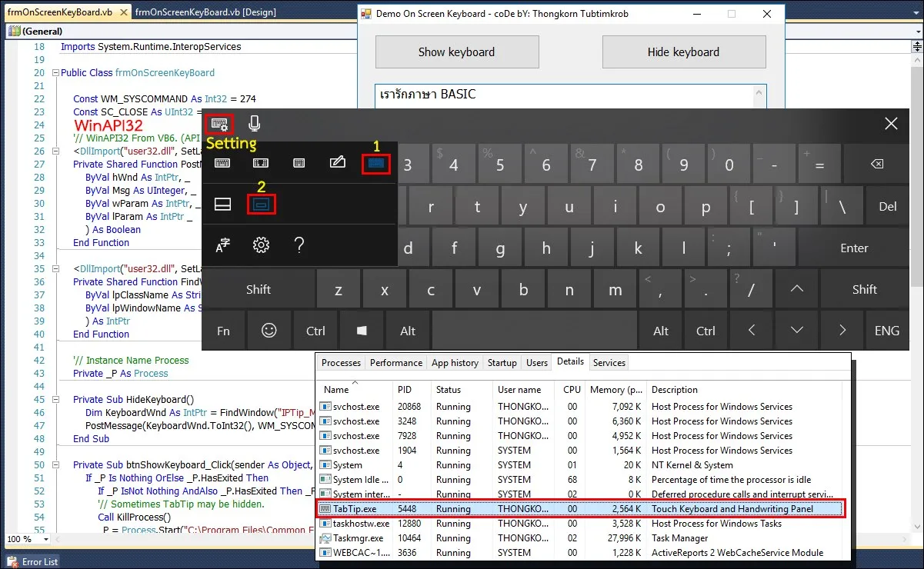924x569 pixels.
Task: Tap the spacebar on touch keyboard
Action: click(535, 330)
